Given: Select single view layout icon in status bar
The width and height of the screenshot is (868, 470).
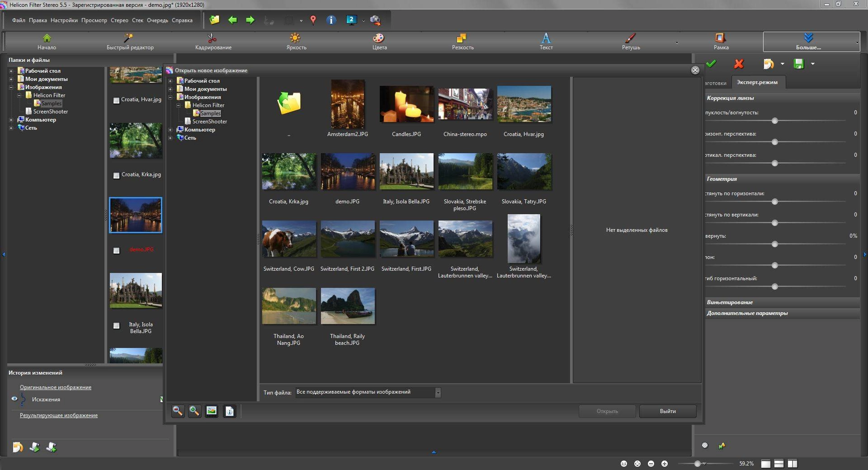Looking at the screenshot, I should (765, 464).
